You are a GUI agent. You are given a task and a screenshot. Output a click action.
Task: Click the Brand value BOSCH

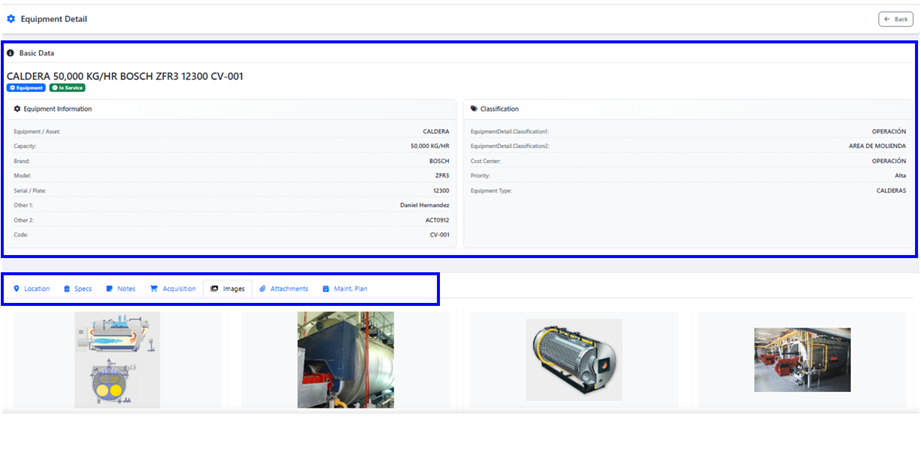pyautogui.click(x=439, y=161)
